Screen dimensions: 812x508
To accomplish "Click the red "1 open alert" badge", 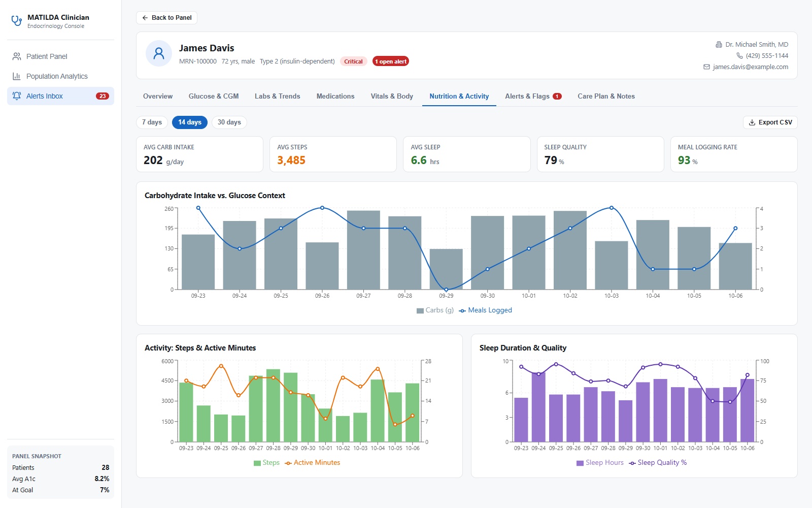I will [391, 61].
